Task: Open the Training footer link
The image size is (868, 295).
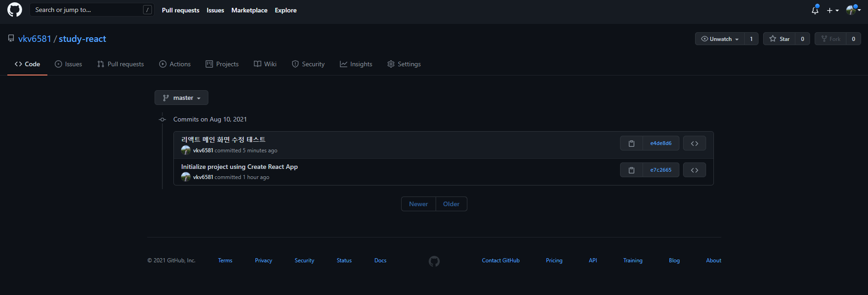Action: pyautogui.click(x=633, y=260)
